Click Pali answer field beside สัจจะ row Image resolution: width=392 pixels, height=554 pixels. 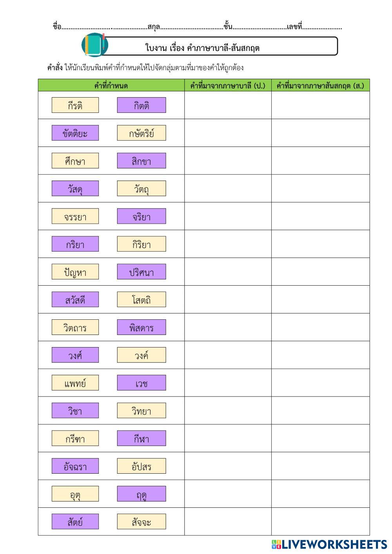[228, 521]
